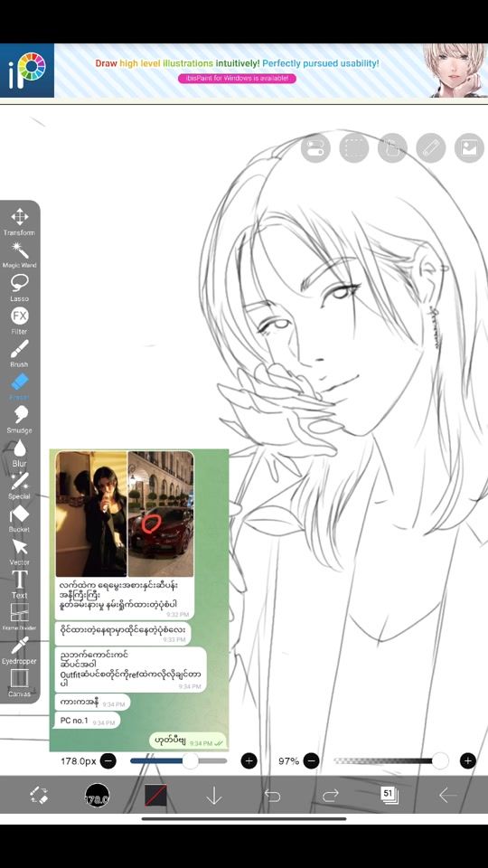Toggle the selection area icon at top

(x=354, y=148)
